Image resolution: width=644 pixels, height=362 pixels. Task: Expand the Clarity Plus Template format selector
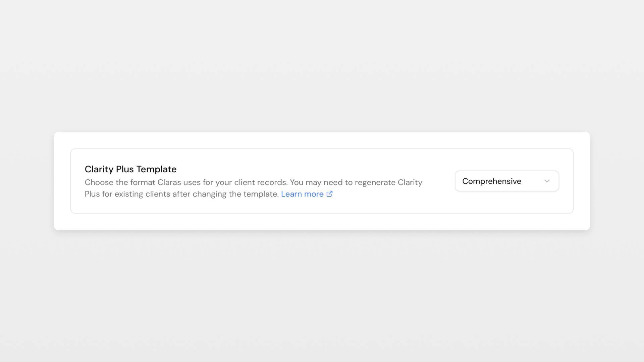(x=506, y=181)
